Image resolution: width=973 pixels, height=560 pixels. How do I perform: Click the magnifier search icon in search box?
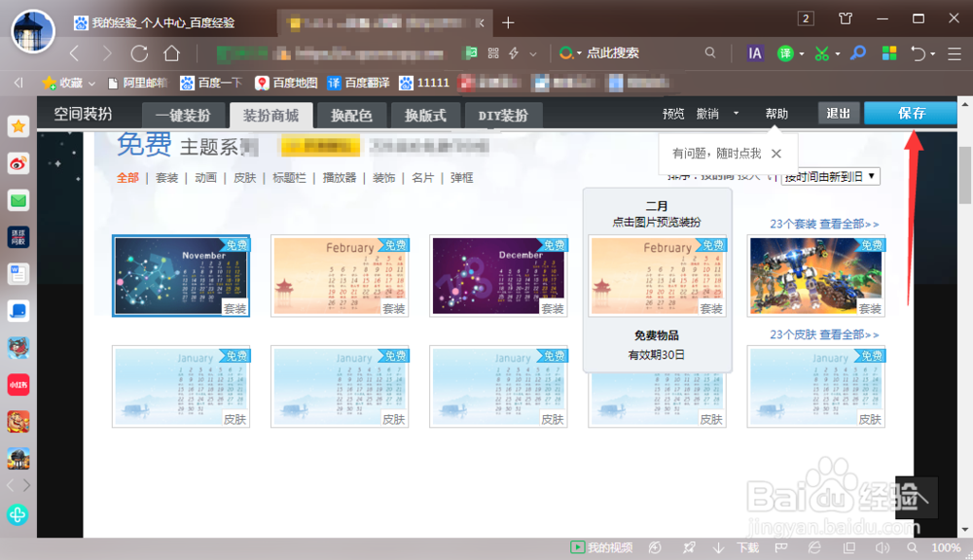coord(710,53)
